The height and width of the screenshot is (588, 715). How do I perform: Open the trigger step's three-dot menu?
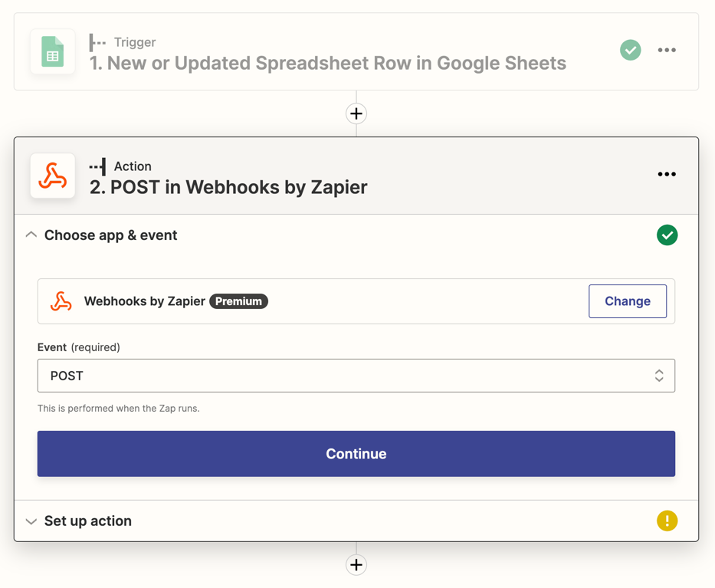(x=667, y=50)
